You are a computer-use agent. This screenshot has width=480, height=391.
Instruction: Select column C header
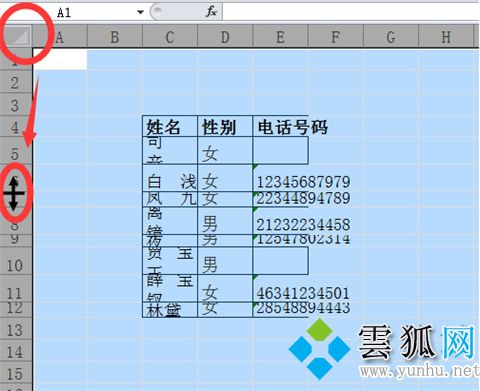point(170,37)
